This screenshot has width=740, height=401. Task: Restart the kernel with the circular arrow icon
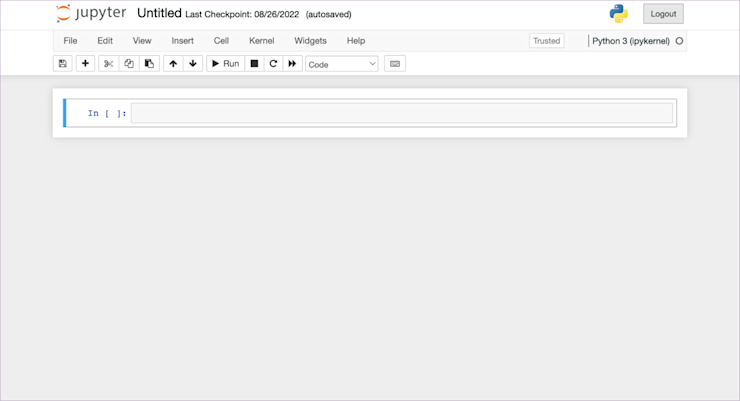pyautogui.click(x=273, y=64)
